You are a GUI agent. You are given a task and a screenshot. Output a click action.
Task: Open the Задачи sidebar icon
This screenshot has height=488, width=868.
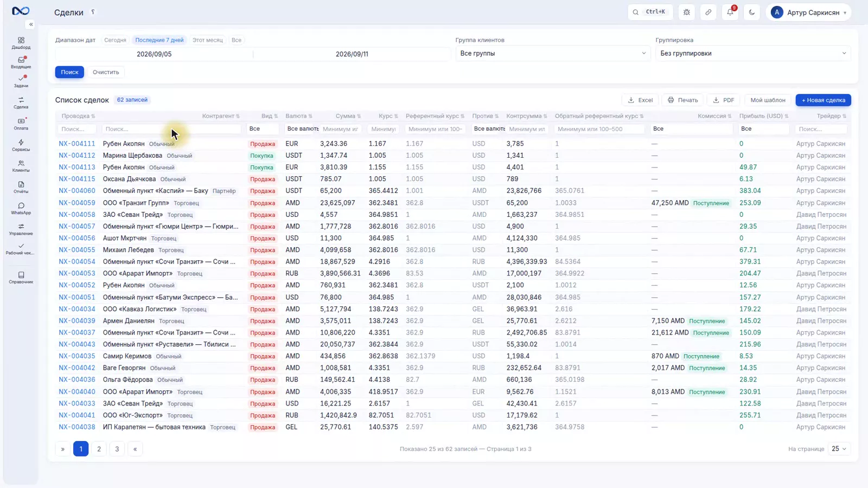click(21, 81)
